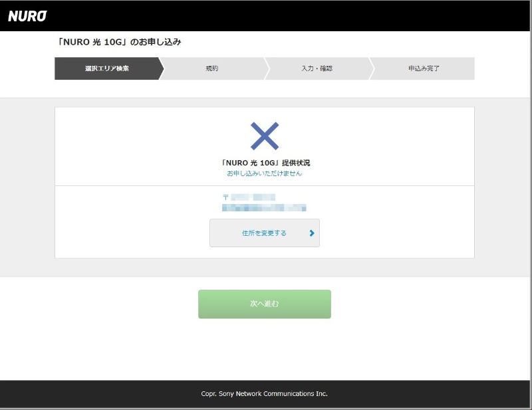Open the 入力・確認 step

coord(317,68)
